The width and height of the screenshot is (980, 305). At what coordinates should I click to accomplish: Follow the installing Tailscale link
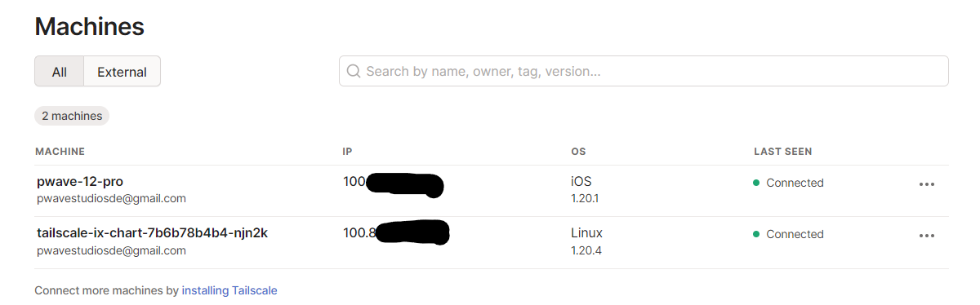click(x=229, y=290)
